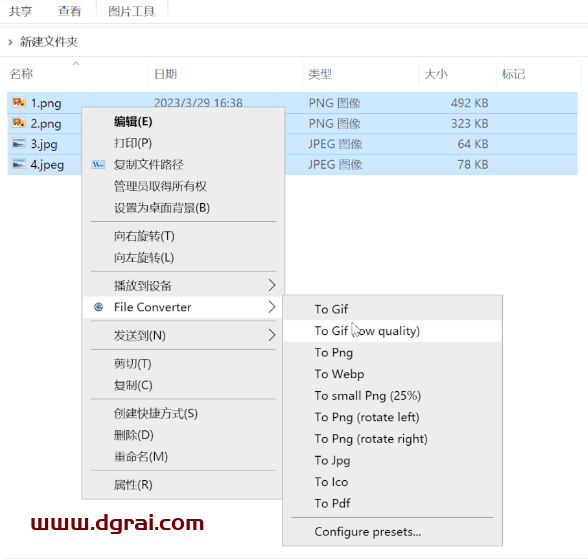Click PNG 图像 type cell of 1.png
Viewport: 588px width, 560px height.
coord(334,103)
